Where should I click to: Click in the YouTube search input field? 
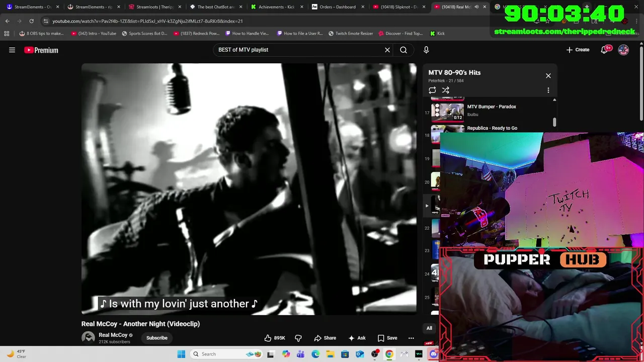(297, 50)
